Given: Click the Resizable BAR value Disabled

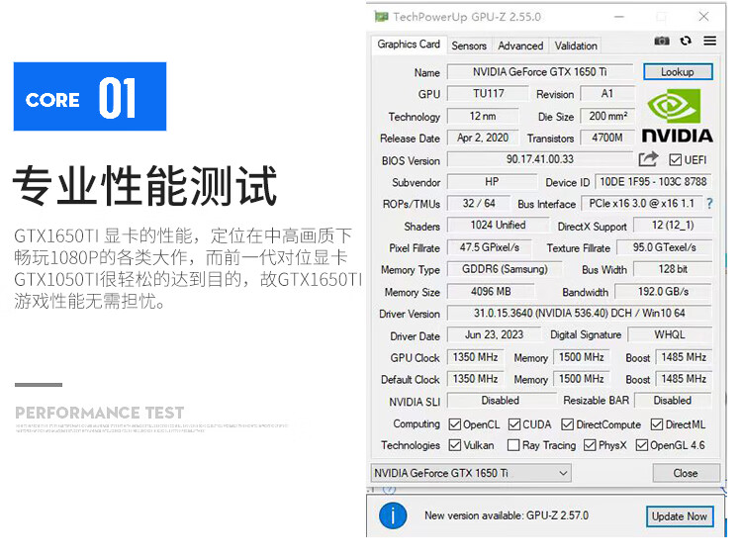Looking at the screenshot, I should [x=673, y=401].
